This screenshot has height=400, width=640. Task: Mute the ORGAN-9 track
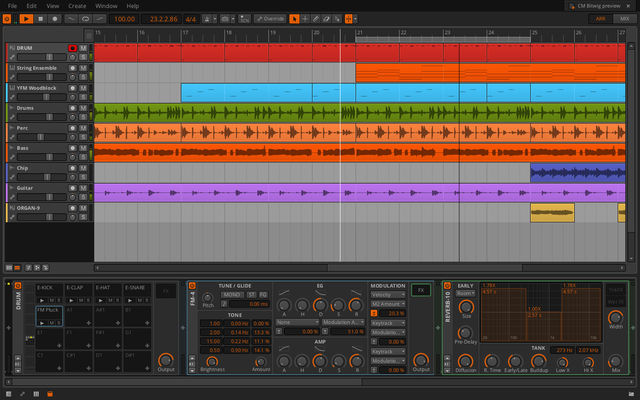(x=83, y=208)
